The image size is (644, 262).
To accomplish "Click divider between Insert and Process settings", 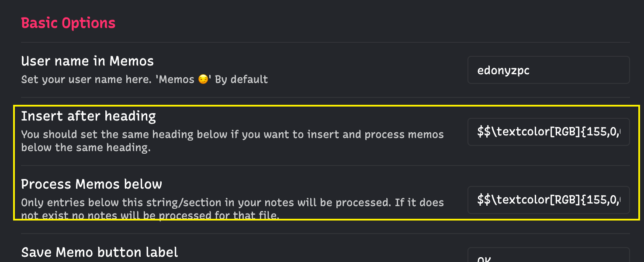I will pyautogui.click(x=325, y=165).
